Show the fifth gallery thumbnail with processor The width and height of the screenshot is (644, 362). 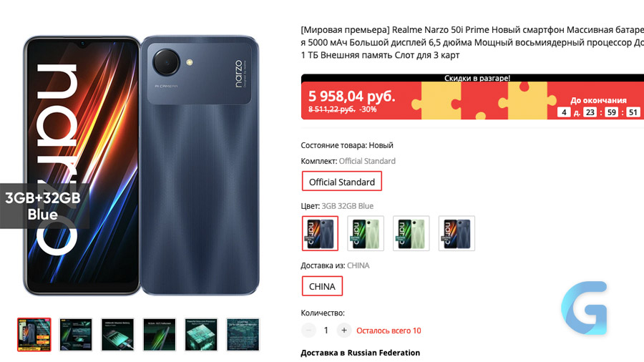pos(201,335)
